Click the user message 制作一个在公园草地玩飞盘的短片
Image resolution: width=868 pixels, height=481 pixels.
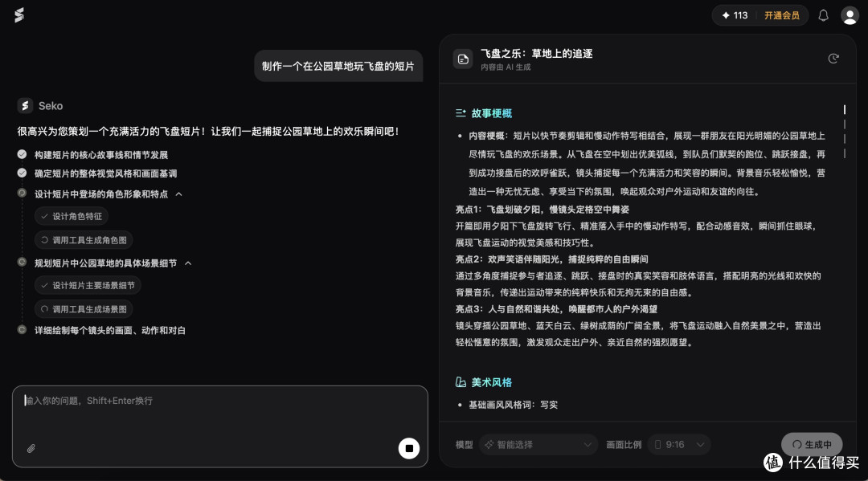pos(338,67)
